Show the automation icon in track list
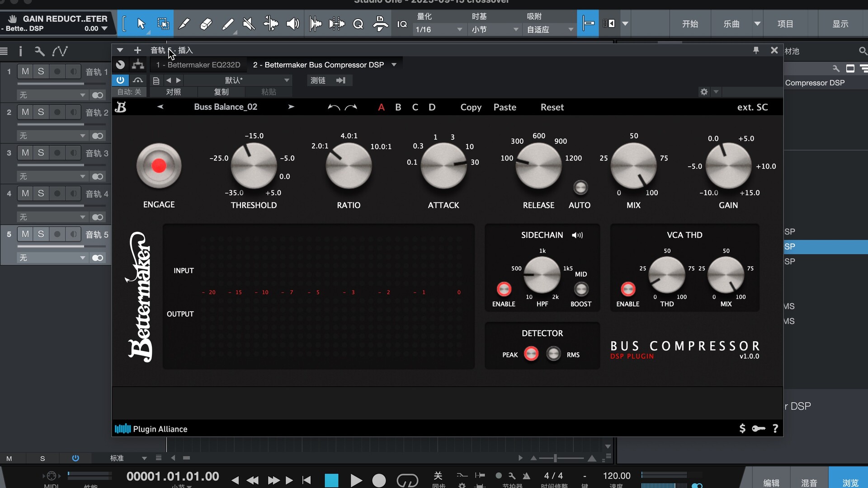The image size is (868, 488). 60,51
